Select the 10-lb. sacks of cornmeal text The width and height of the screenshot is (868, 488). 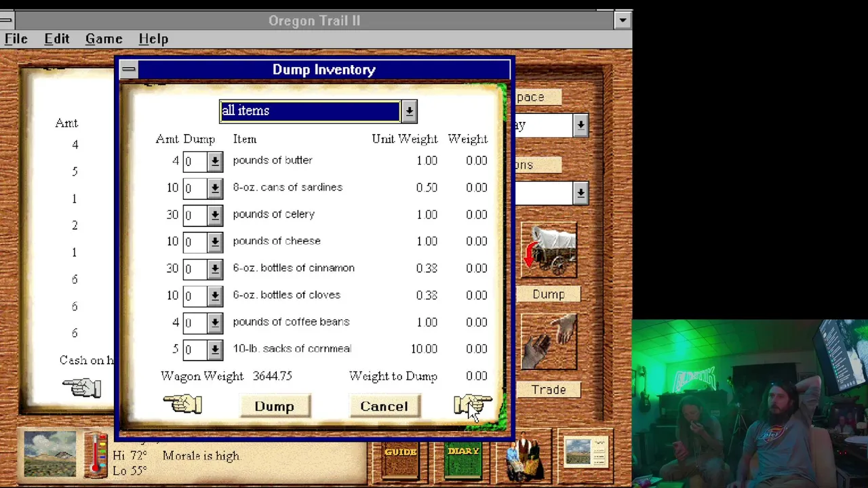(x=292, y=348)
